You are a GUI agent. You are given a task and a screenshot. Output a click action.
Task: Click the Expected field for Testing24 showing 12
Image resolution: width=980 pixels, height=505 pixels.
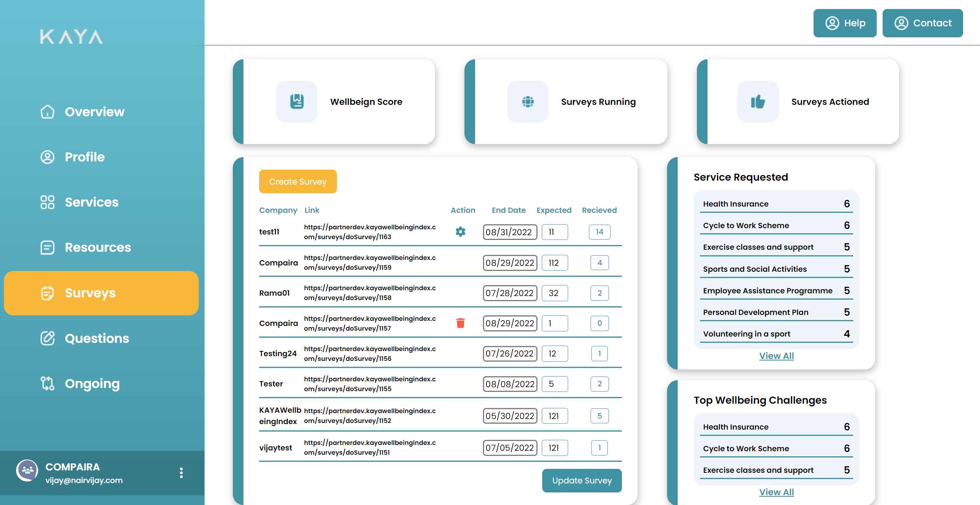click(555, 353)
